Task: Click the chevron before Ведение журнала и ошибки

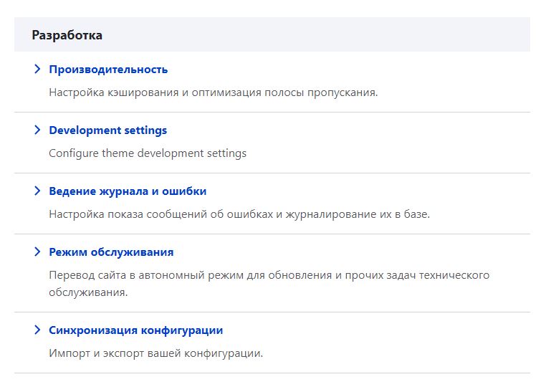Action: pyautogui.click(x=37, y=191)
